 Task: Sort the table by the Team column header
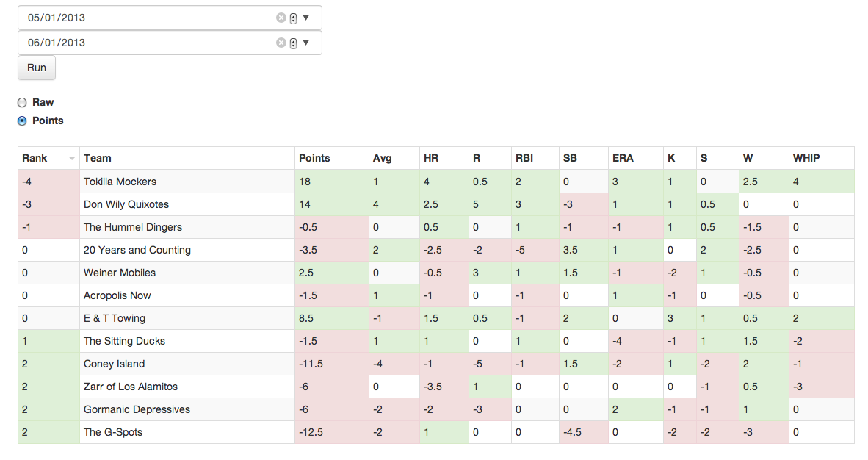(98, 158)
